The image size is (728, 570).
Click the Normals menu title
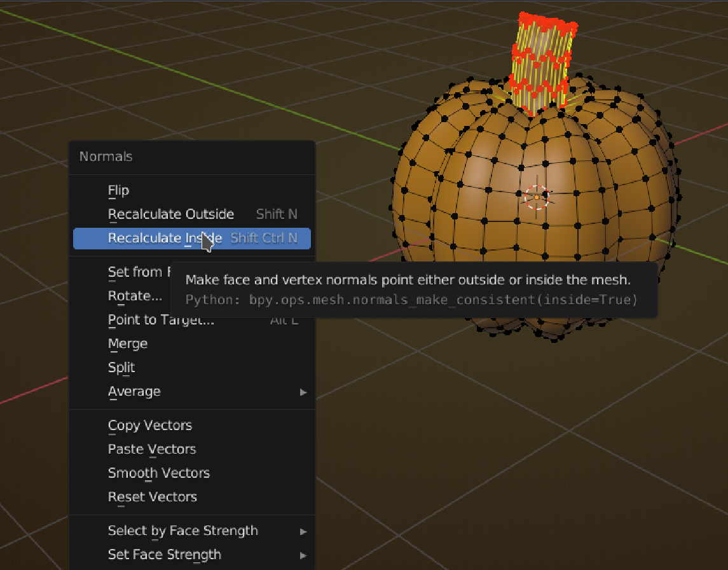click(x=106, y=156)
